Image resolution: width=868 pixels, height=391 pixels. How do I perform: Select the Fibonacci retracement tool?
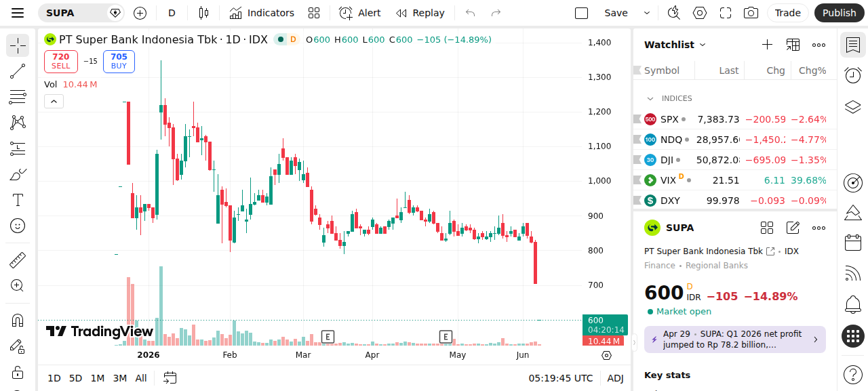pos(18,97)
